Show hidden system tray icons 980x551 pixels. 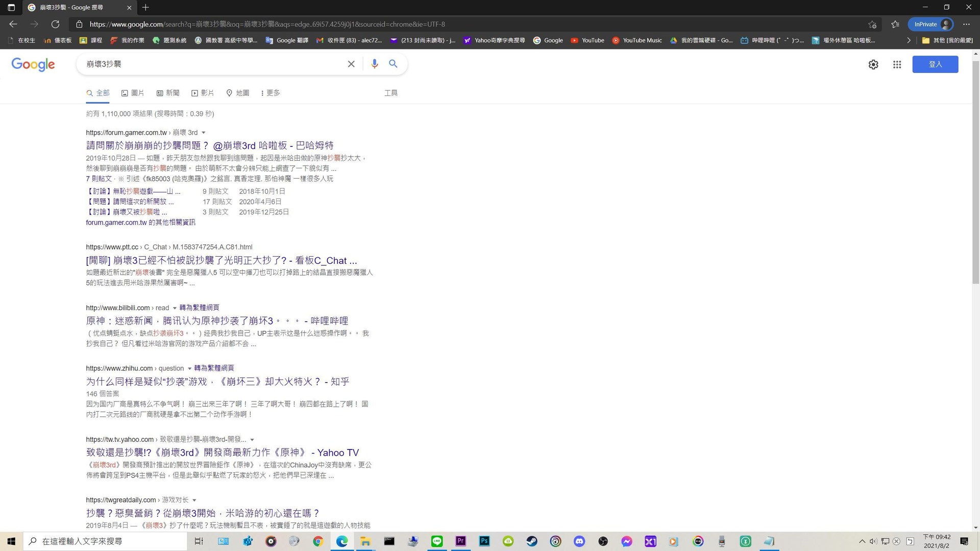coord(862,541)
